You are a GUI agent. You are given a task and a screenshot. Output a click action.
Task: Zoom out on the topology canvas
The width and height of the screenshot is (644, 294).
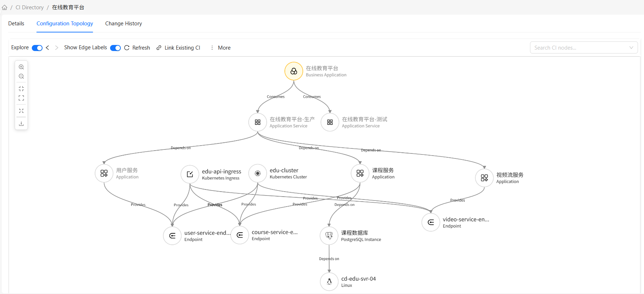(x=21, y=76)
